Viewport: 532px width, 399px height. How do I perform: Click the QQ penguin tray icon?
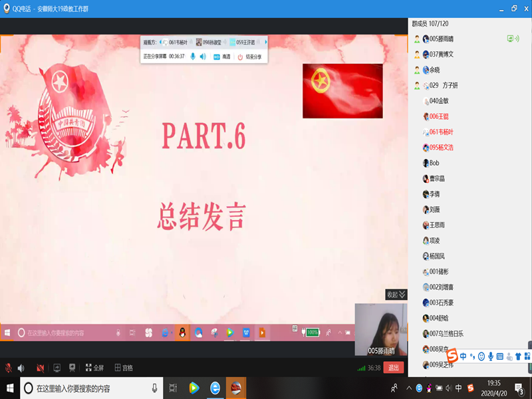[x=429, y=388]
